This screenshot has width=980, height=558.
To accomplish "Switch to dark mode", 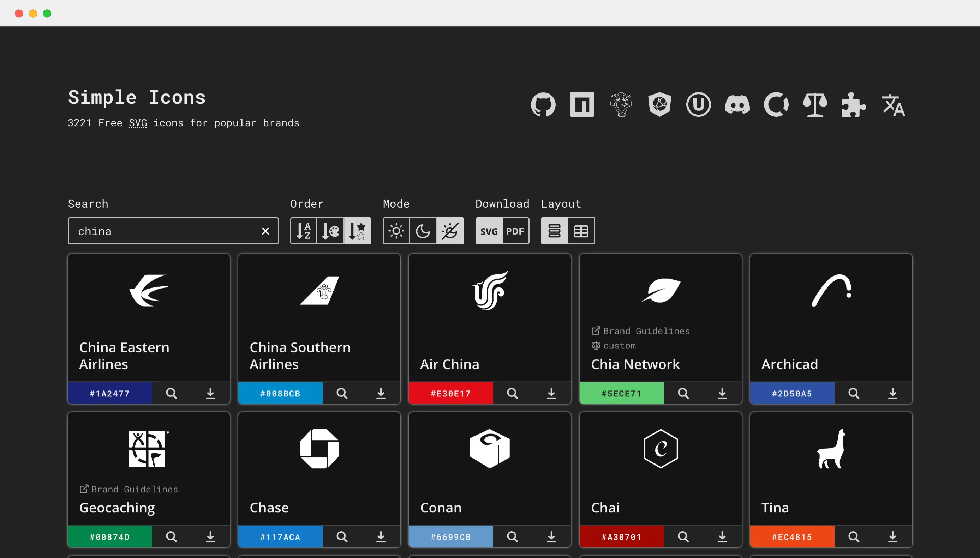I will pos(423,231).
